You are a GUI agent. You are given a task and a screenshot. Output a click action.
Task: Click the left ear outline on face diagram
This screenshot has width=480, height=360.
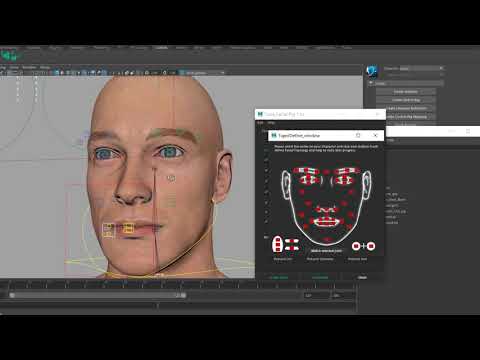click(x=286, y=185)
